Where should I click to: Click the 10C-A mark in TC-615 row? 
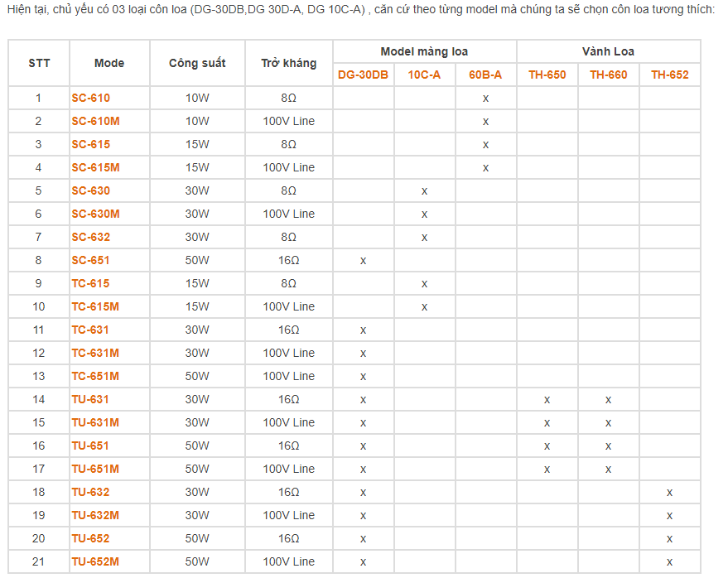coord(424,284)
